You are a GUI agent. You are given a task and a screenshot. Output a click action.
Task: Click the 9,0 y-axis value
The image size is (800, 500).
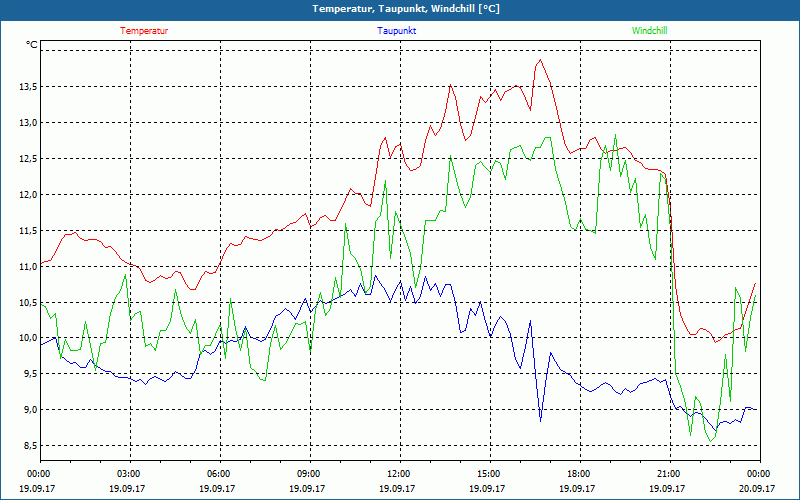click(x=30, y=410)
